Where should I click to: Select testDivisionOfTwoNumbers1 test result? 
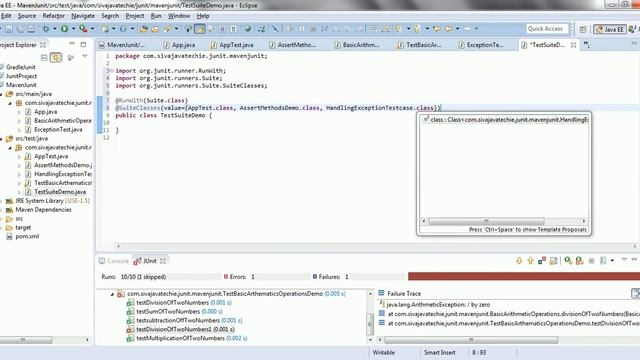coord(185,329)
